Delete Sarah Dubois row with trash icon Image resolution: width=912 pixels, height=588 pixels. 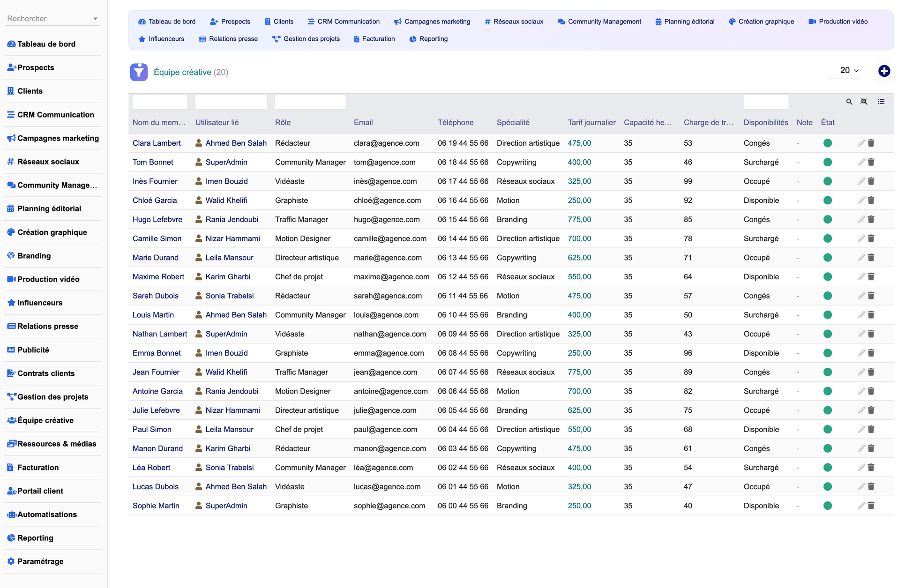(x=871, y=296)
